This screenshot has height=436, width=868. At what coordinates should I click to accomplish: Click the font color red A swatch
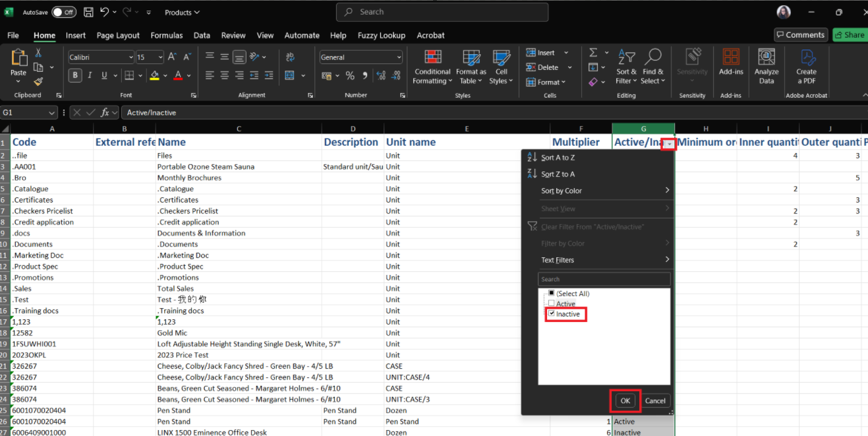177,76
